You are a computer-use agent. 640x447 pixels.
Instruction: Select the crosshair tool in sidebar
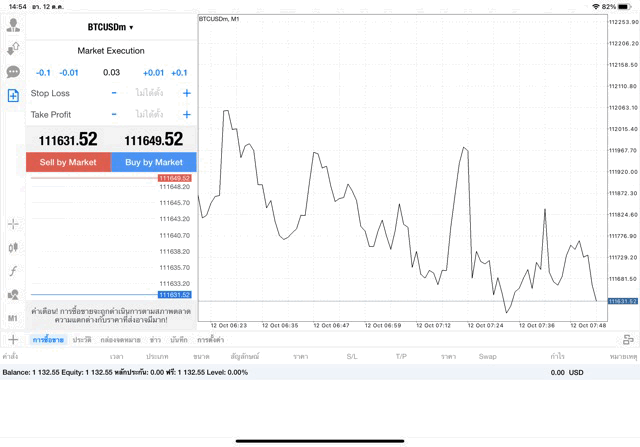point(13,224)
